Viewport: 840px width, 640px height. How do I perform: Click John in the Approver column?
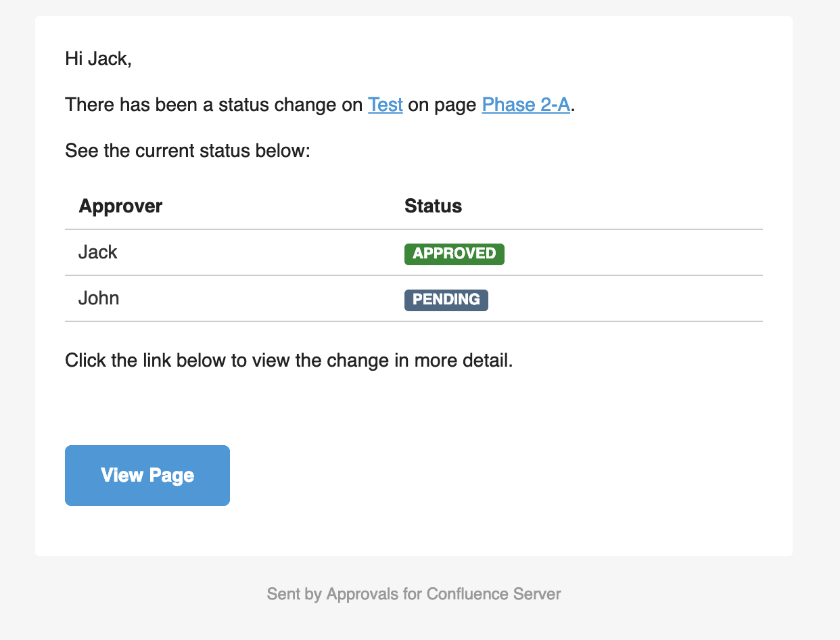pyautogui.click(x=99, y=298)
